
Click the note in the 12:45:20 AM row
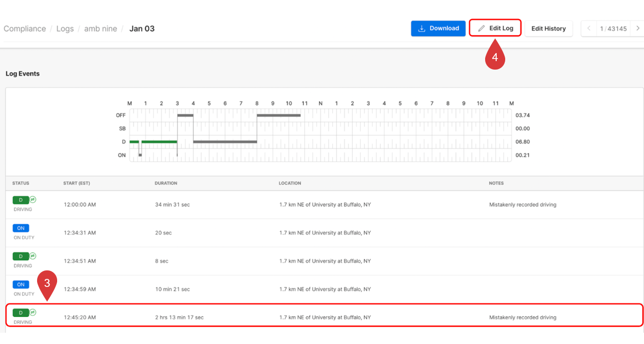coord(523,317)
